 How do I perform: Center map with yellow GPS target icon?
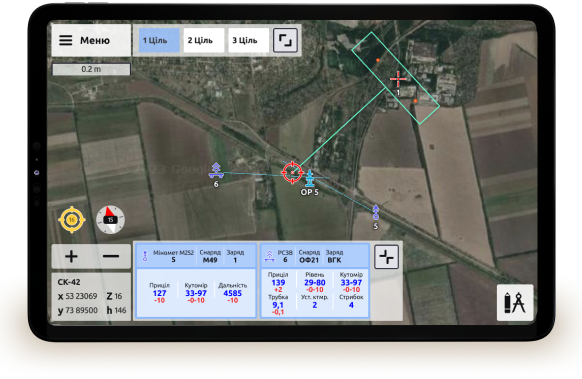pos(72,220)
